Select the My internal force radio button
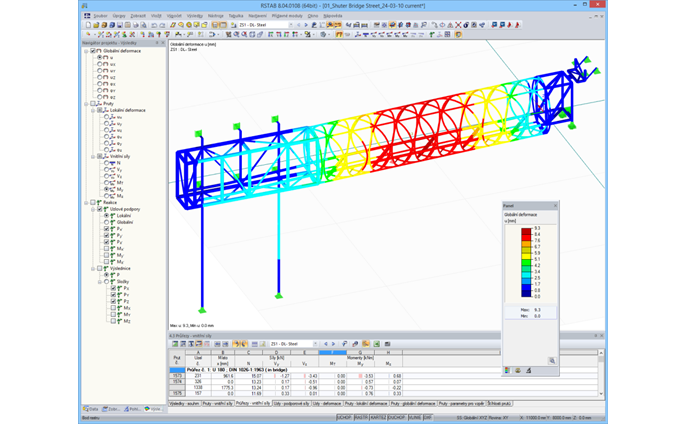This screenshot has height=424, width=686. [x=106, y=189]
